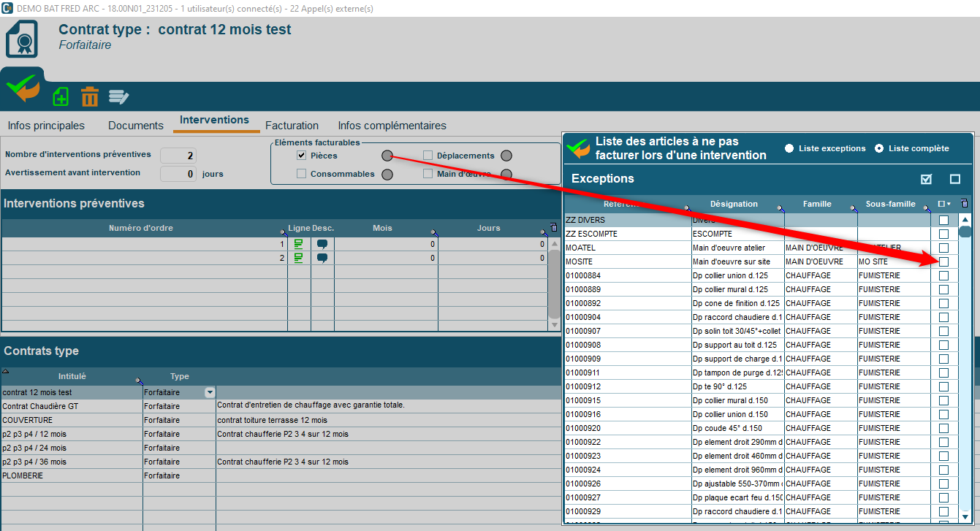
Task: Select the Liste exceptions radio button
Action: (x=789, y=148)
